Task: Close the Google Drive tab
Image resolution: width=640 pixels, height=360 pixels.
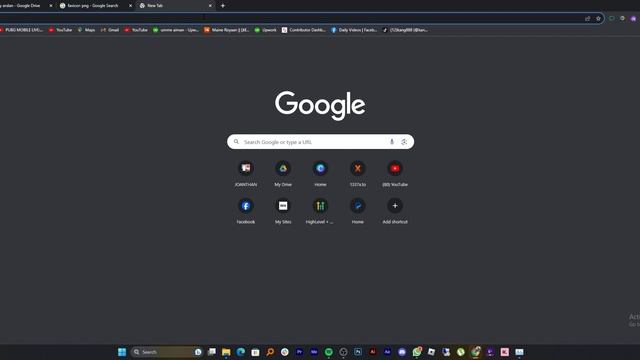Action: pyautogui.click(x=51, y=6)
